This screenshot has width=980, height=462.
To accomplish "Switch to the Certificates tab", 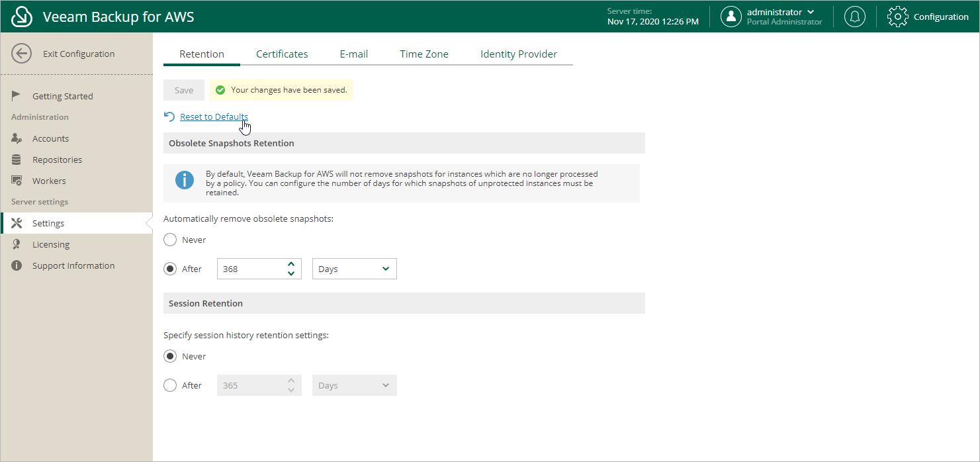I will [282, 54].
